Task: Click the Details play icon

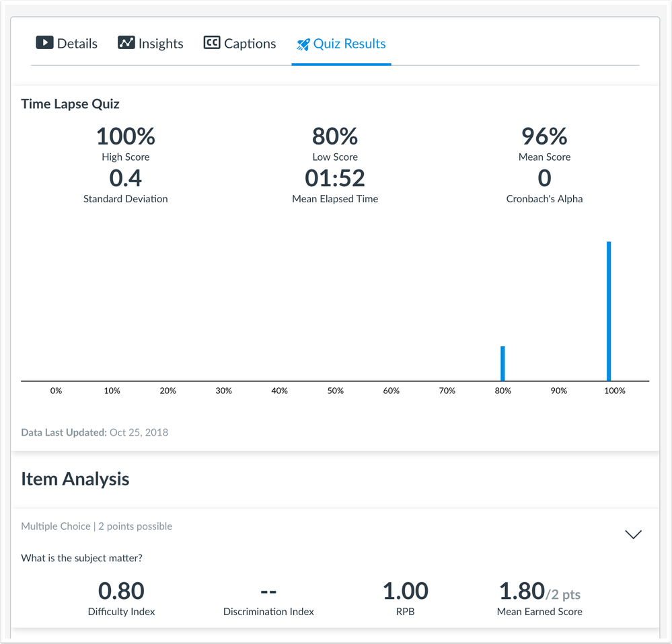Action: pyautogui.click(x=44, y=43)
